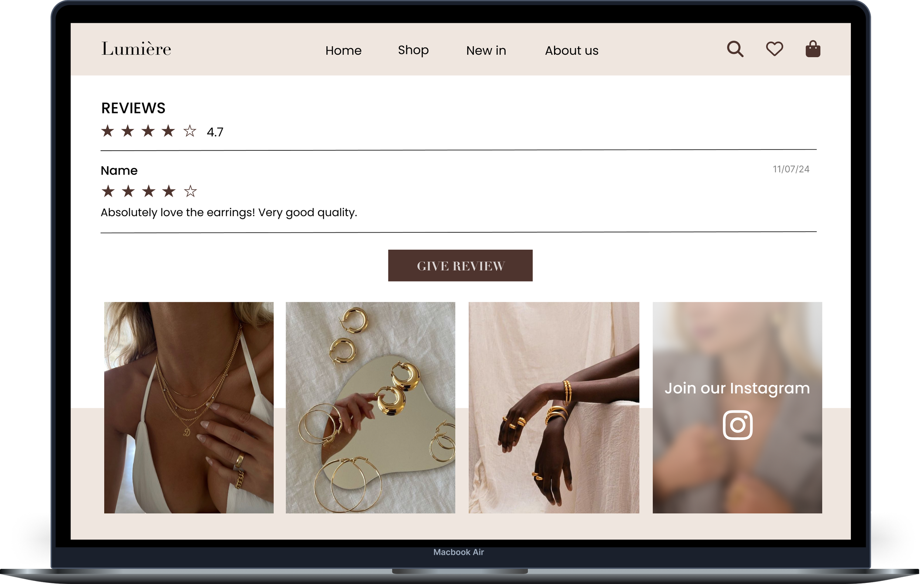Click the third star in Name's review

pos(149,191)
